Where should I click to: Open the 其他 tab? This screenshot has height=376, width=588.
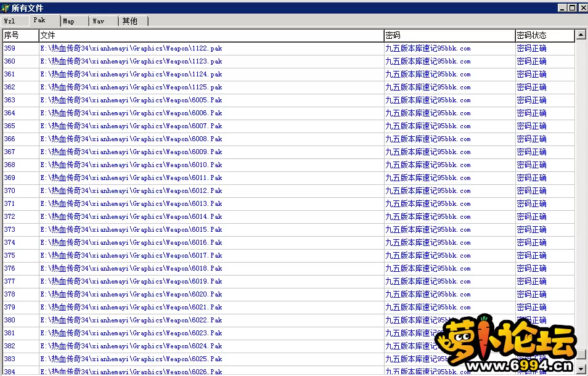pyautogui.click(x=134, y=21)
